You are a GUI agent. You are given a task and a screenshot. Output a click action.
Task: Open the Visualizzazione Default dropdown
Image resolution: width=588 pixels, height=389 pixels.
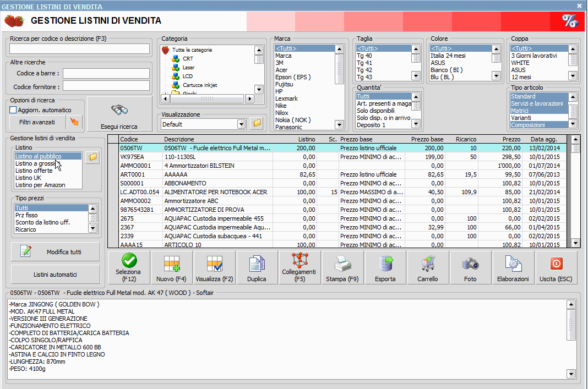point(241,124)
